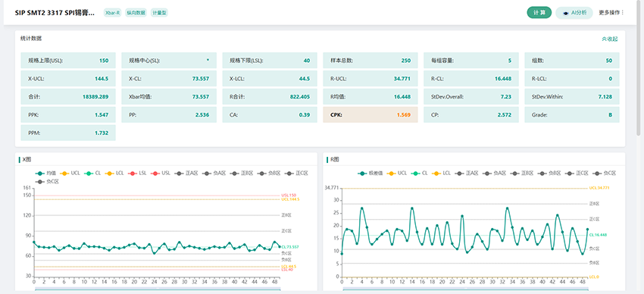Screen dimensions: 644x294
Task: Click the CA 0.39 card
Action: click(270, 115)
